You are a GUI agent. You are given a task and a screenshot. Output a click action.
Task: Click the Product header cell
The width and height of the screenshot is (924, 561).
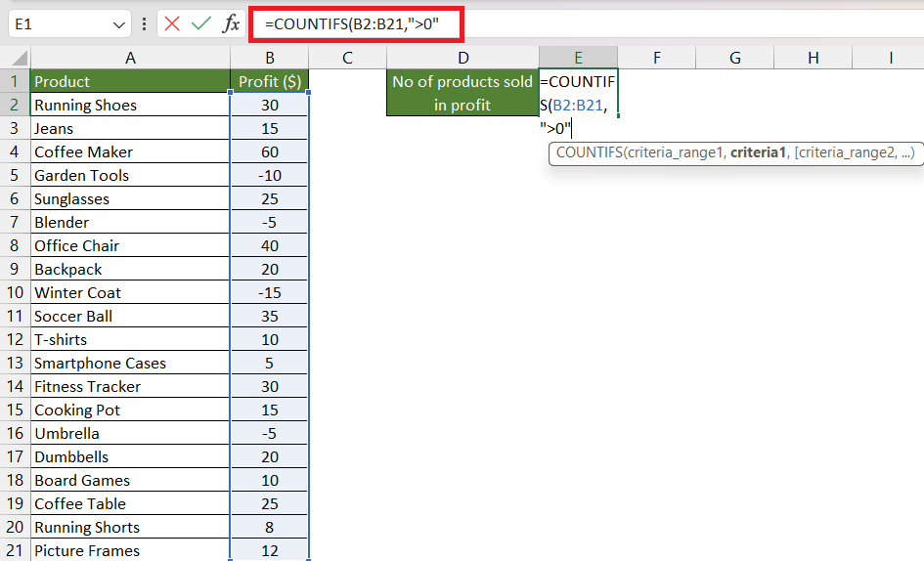tap(130, 81)
